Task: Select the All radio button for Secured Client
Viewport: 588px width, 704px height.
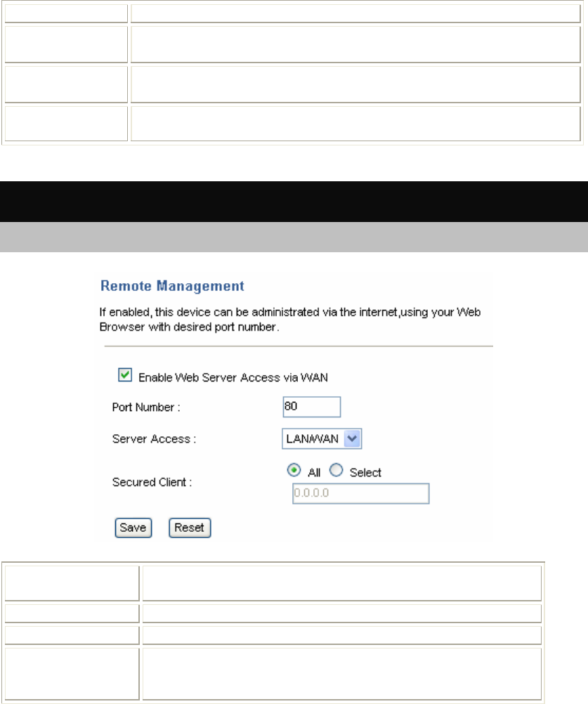Action: pyautogui.click(x=294, y=470)
